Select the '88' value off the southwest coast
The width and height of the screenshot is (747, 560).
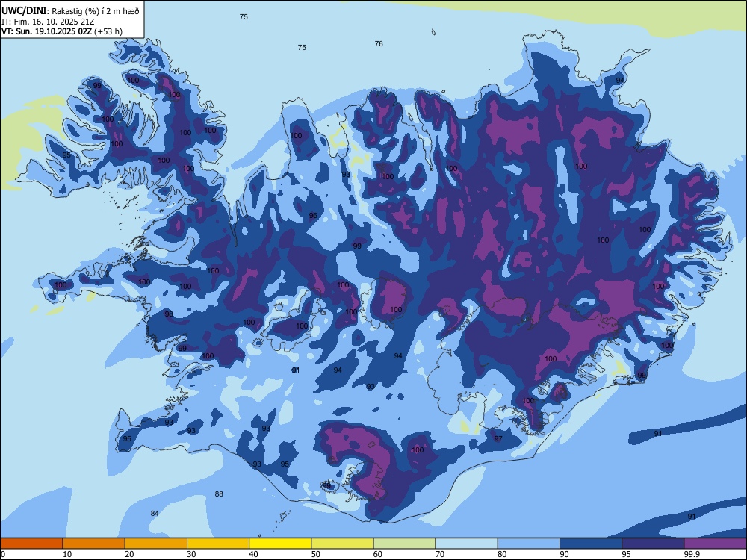[219, 494]
